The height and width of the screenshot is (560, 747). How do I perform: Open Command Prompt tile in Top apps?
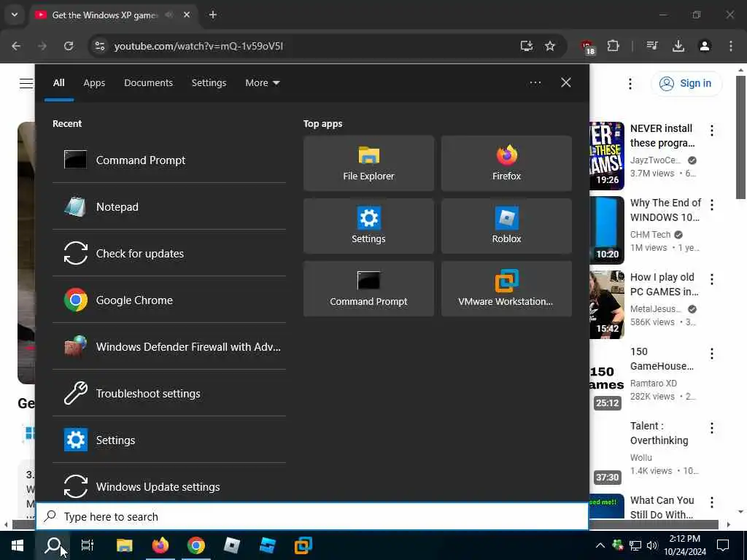[368, 289]
